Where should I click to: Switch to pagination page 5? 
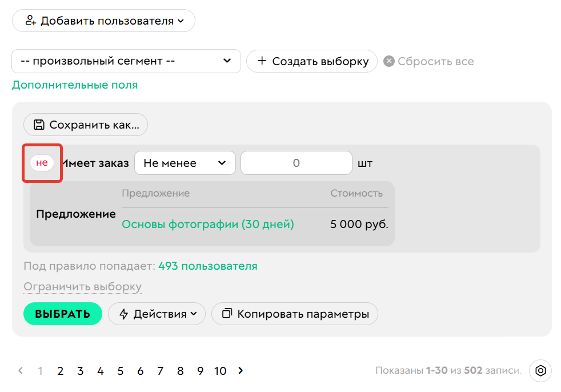coord(120,370)
